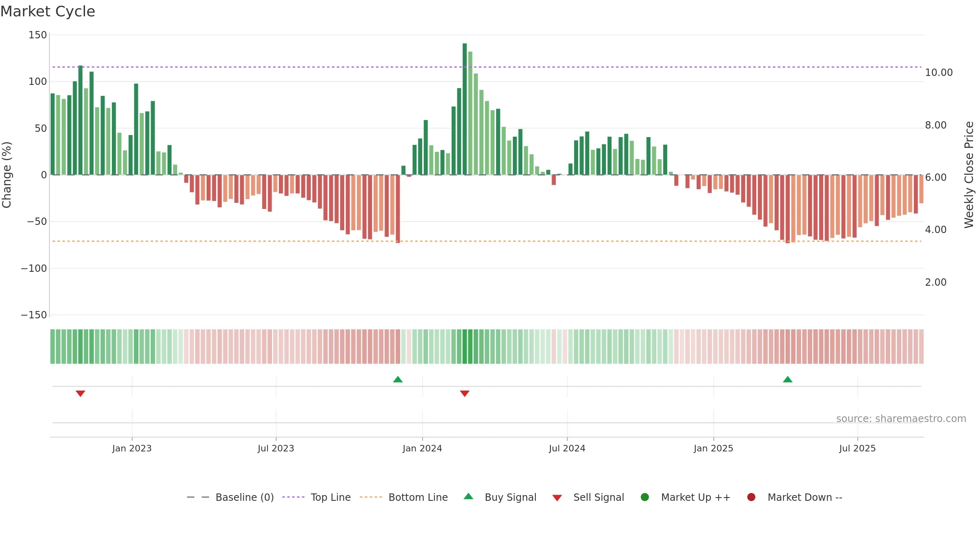Click the 10.00 tick on right axis
980x551 pixels.
pyautogui.click(x=939, y=73)
